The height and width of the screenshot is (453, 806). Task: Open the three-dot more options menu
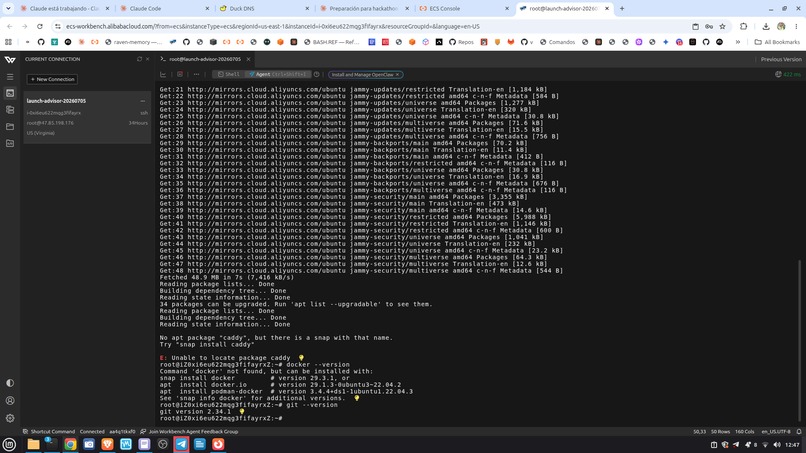196,75
